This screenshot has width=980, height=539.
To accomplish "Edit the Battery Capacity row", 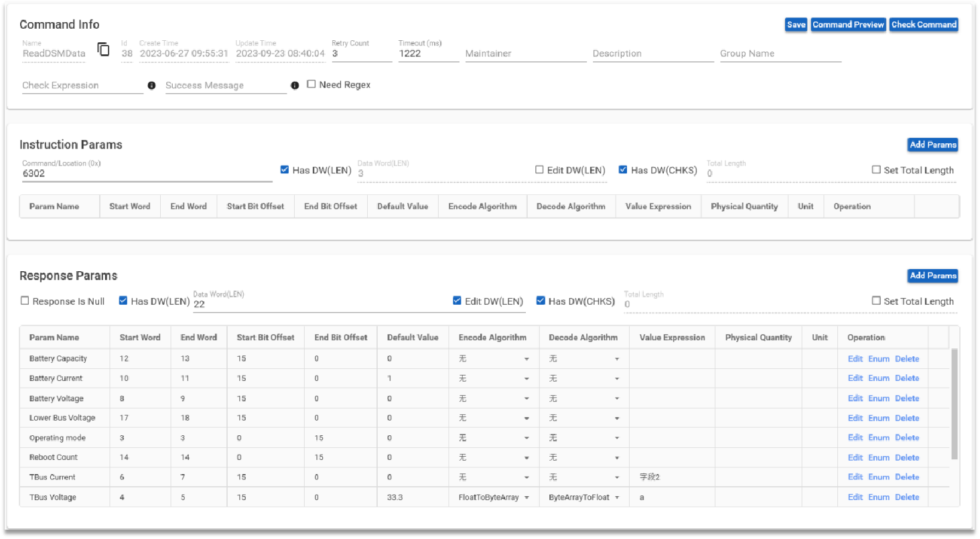I will (x=855, y=359).
